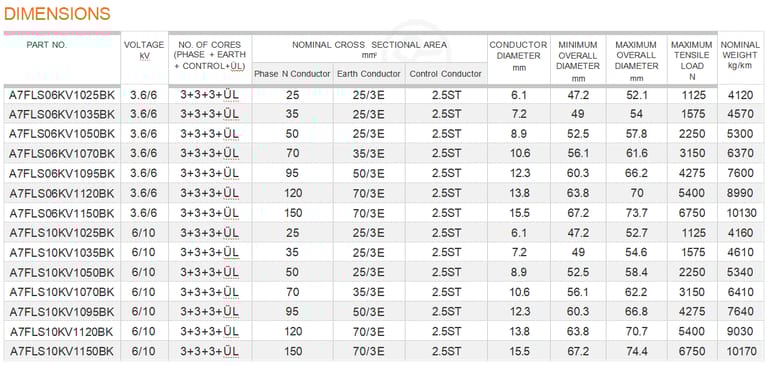Click the DIMENSIONS heading

pos(57,14)
